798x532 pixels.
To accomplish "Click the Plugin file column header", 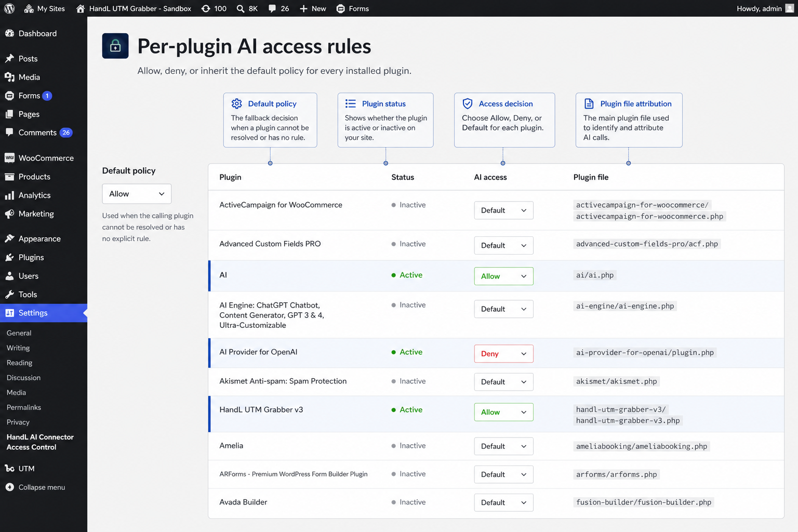I will pos(591,177).
